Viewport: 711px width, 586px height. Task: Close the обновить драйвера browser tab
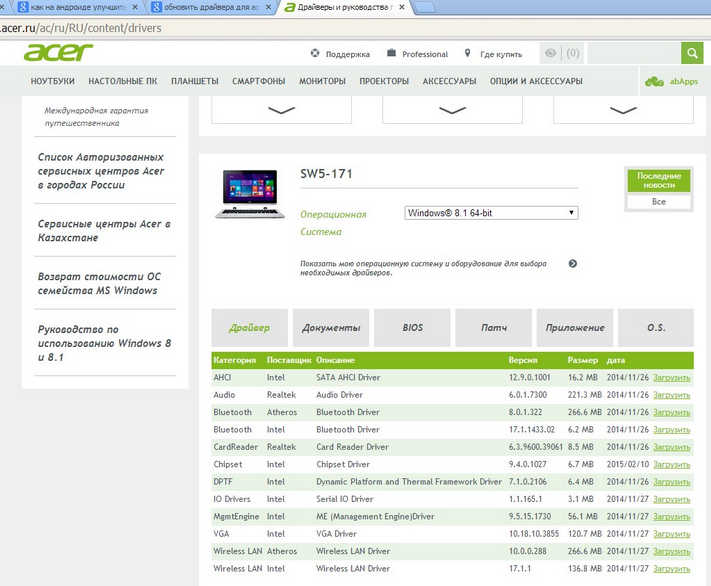[x=268, y=7]
